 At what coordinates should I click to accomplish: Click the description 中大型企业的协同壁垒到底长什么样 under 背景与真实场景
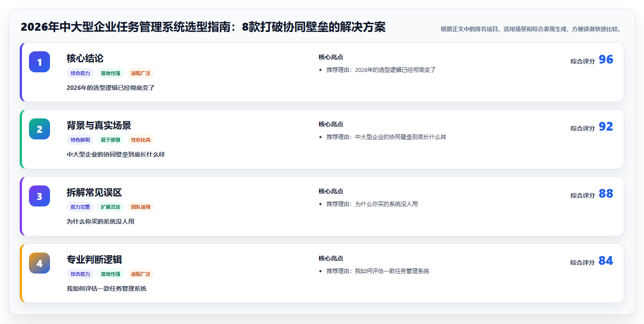(116, 155)
